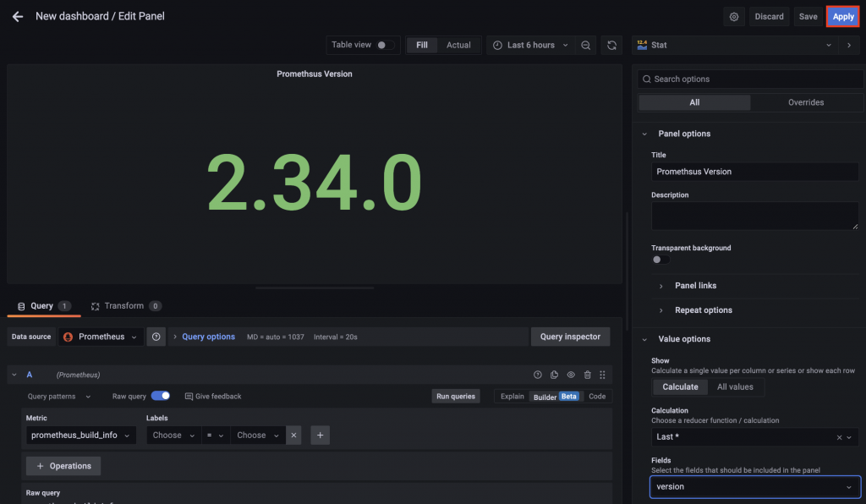Click the Give feedback link
Viewport: 866px width, 504px height.
213,397
